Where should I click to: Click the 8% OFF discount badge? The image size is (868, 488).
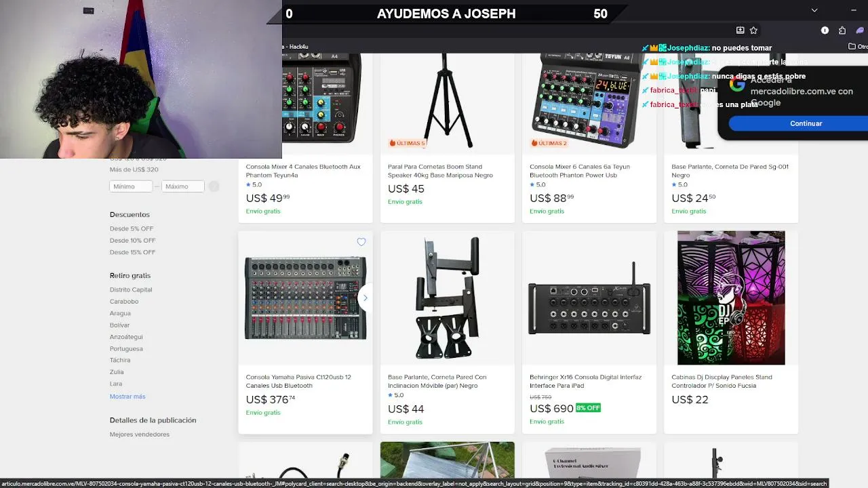(588, 408)
